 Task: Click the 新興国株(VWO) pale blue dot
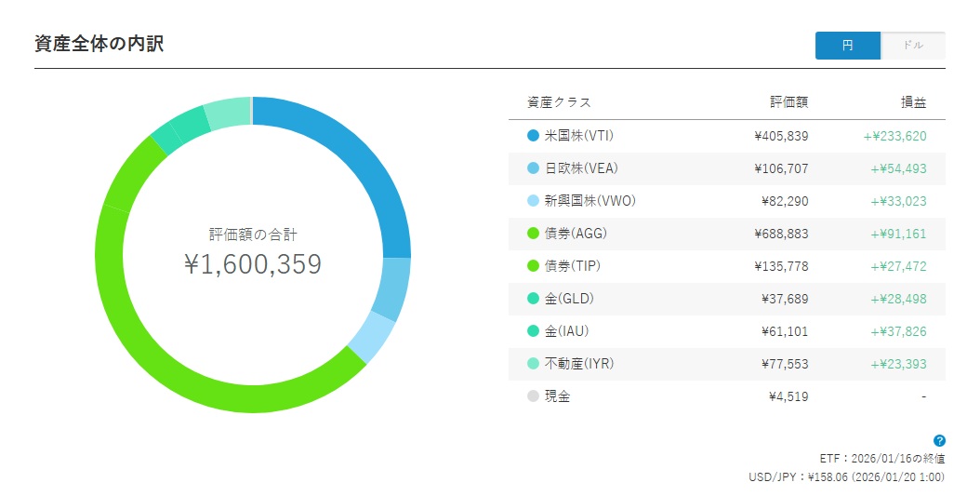[x=533, y=201]
